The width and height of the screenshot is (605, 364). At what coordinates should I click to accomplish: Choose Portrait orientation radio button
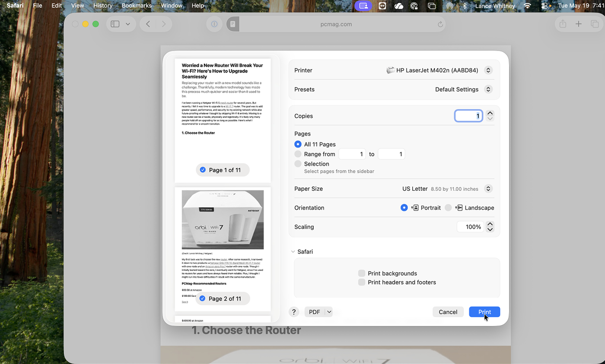pyautogui.click(x=404, y=208)
